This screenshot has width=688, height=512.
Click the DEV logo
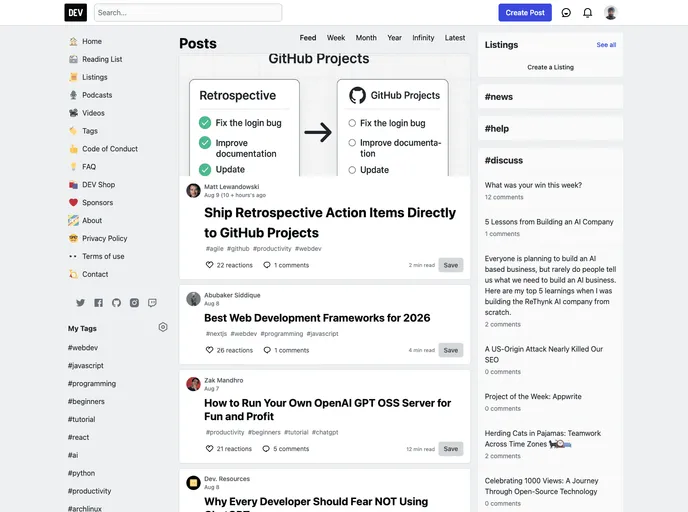75,13
